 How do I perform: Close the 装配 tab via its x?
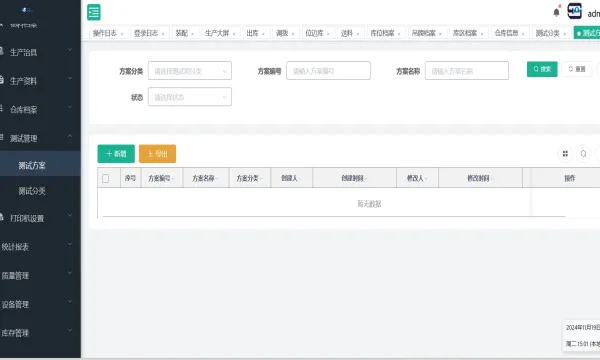click(x=192, y=34)
